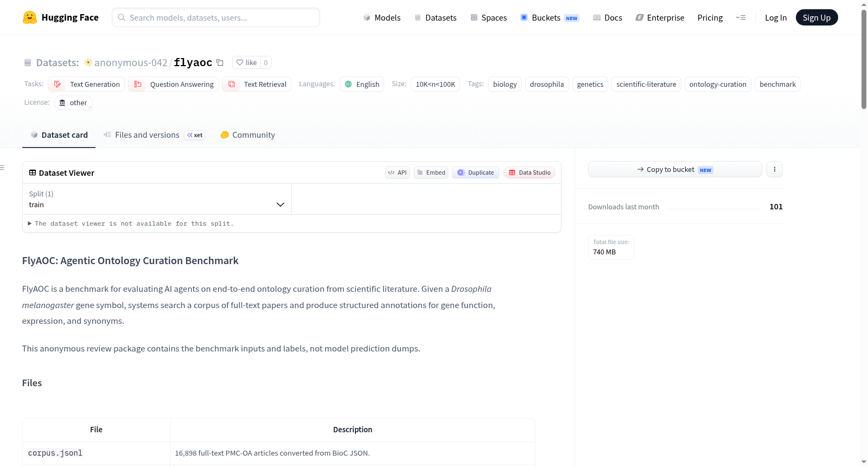Click the like count number

tap(266, 62)
